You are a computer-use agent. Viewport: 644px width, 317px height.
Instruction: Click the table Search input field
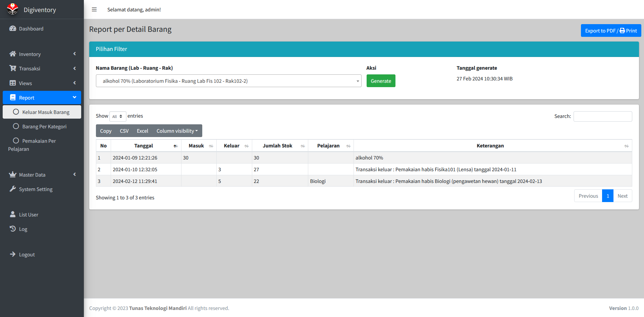point(602,116)
